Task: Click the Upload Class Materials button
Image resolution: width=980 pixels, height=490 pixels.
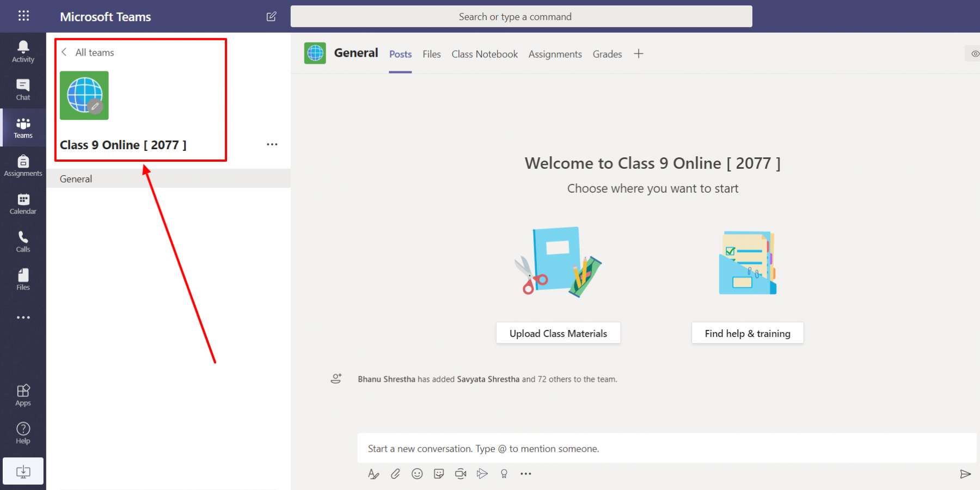Action: click(x=558, y=333)
